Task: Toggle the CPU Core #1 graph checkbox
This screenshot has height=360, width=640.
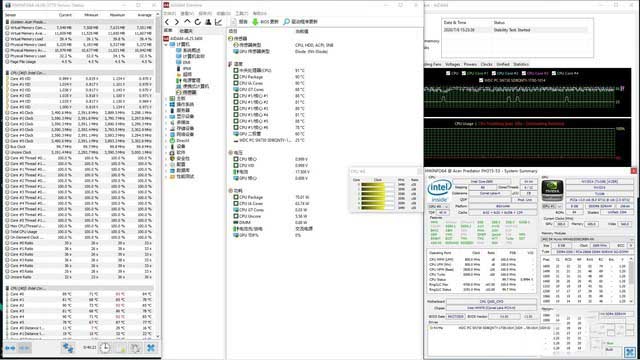Action: 464,73
